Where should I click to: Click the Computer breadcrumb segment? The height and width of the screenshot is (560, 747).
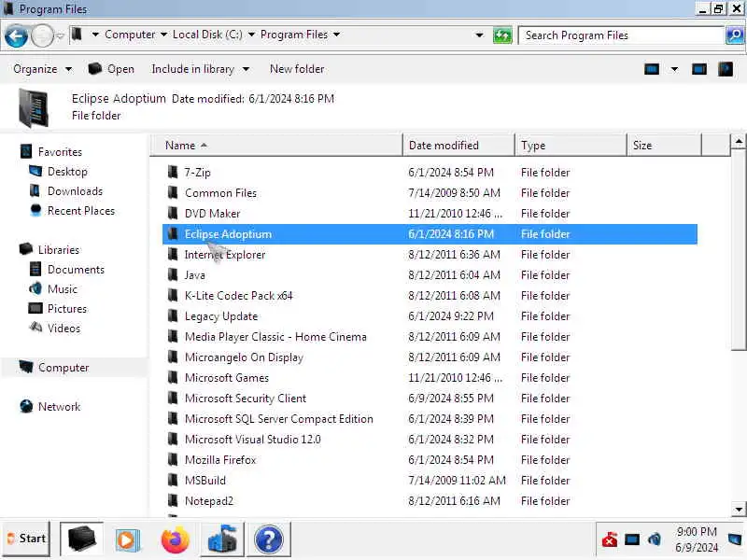pyautogui.click(x=130, y=35)
